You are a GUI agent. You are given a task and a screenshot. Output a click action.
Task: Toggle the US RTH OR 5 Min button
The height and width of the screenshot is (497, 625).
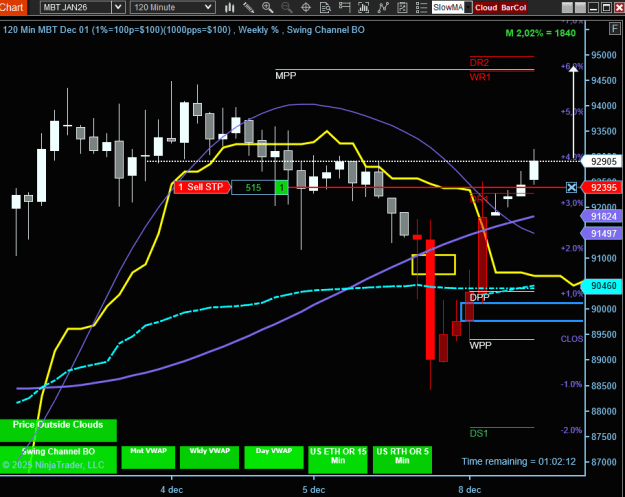402,459
